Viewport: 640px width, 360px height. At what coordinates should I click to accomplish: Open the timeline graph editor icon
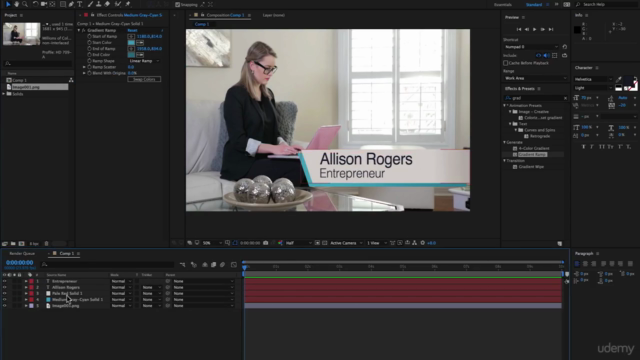pyautogui.click(x=234, y=265)
